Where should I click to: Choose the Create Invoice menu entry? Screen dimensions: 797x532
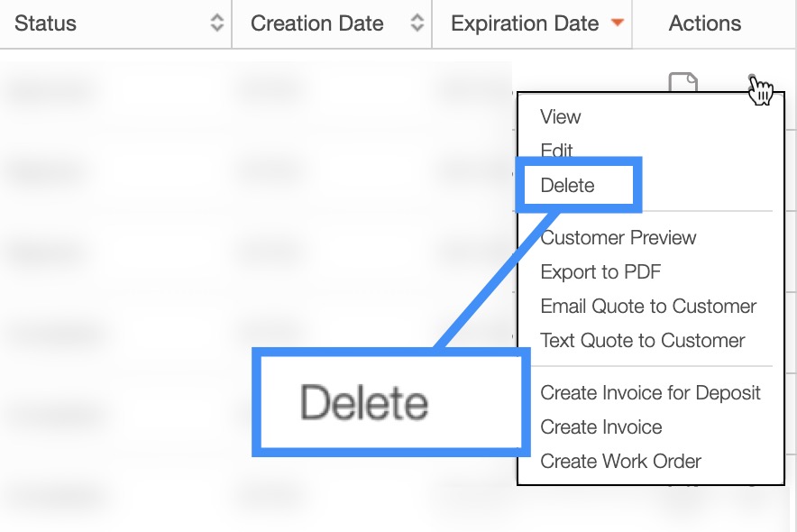(x=601, y=427)
